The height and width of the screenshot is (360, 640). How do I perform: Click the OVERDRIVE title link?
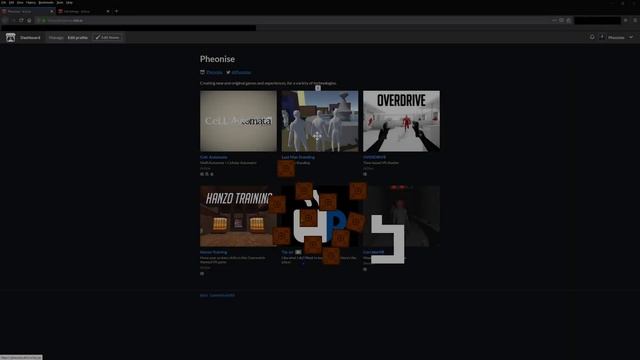coord(374,157)
